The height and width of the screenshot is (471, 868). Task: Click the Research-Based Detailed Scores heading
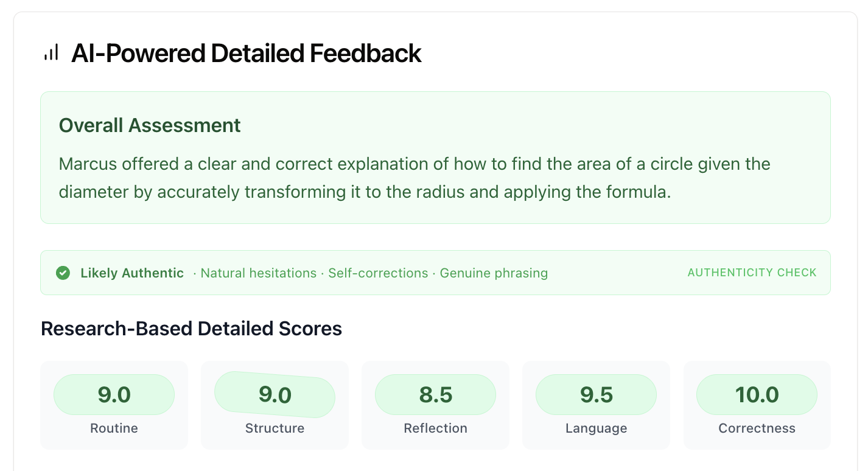point(191,329)
